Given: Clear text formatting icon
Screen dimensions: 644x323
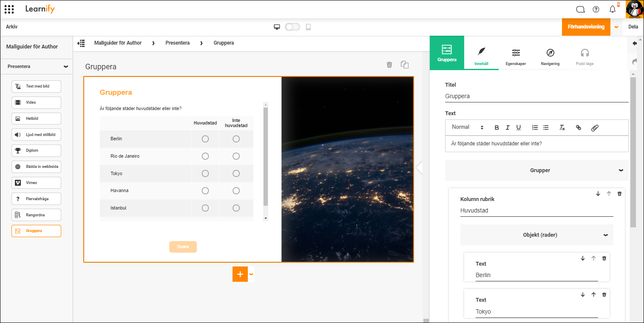Looking at the screenshot, I should coord(562,127).
